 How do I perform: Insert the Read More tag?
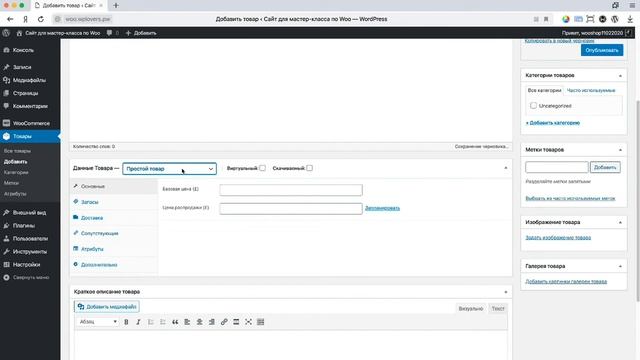click(x=236, y=322)
